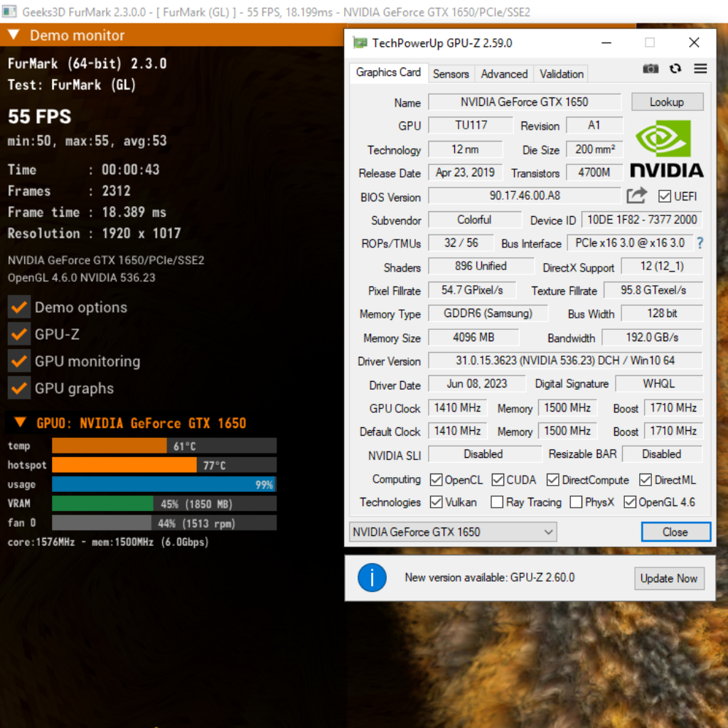728x728 pixels.
Task: Switch to the Sensors tab
Action: point(451,74)
